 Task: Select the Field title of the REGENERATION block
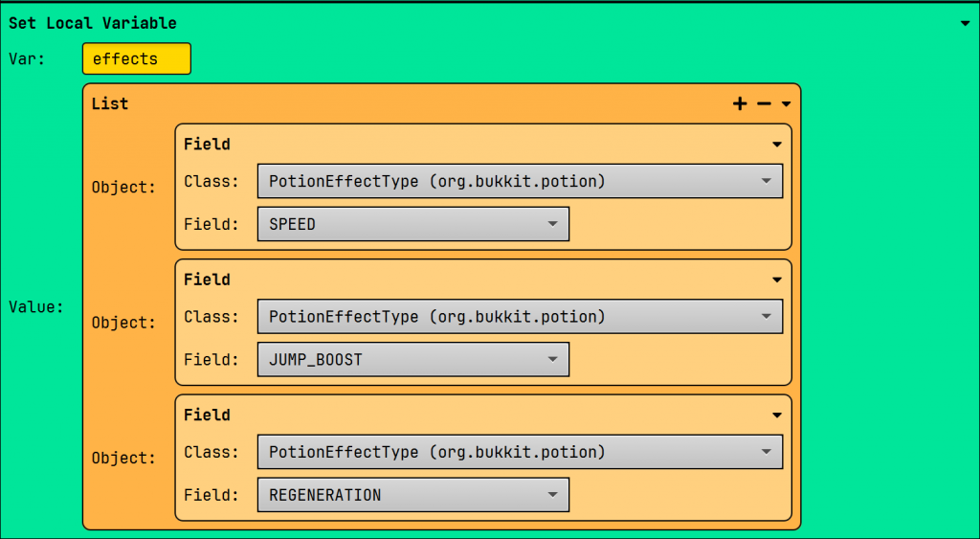(x=207, y=415)
